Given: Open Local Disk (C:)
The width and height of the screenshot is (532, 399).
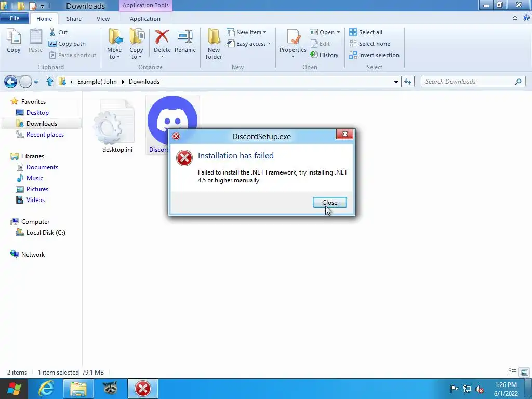Looking at the screenshot, I should (x=46, y=233).
